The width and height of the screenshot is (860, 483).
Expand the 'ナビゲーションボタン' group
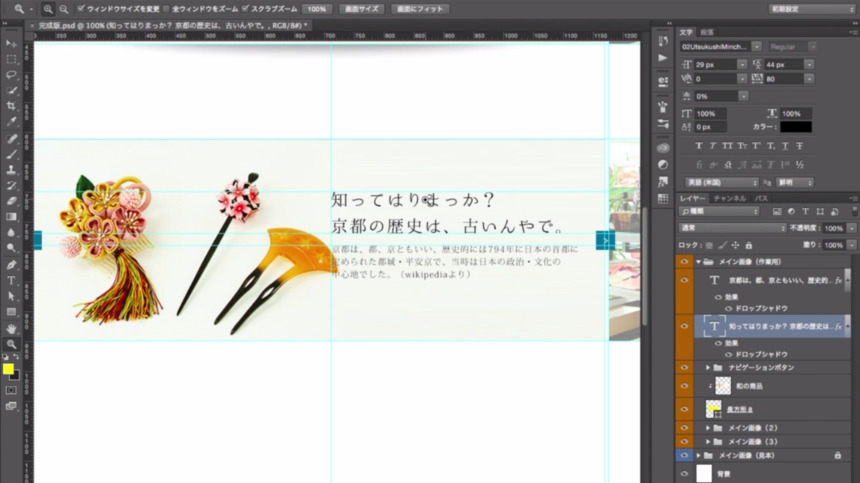[x=708, y=368]
